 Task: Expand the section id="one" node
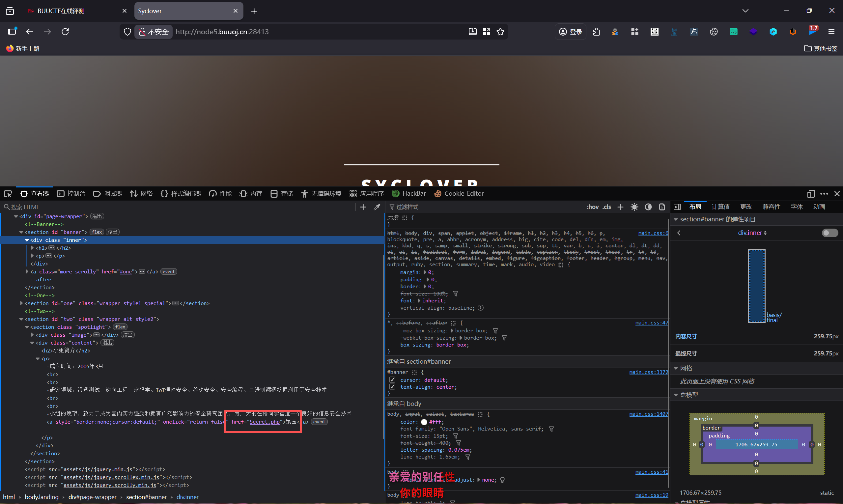tap(21, 303)
